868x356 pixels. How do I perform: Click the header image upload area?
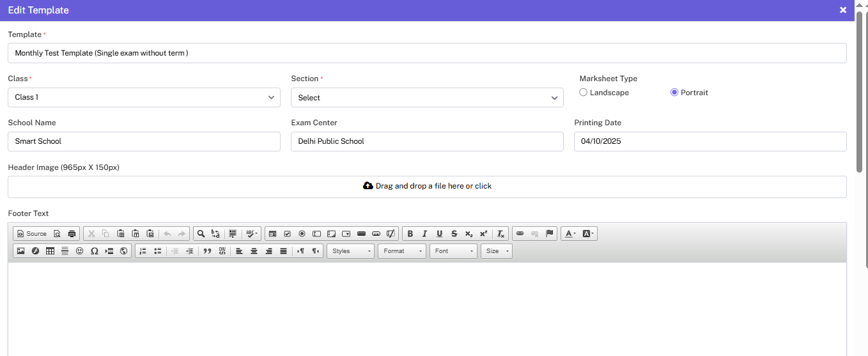pyautogui.click(x=427, y=187)
